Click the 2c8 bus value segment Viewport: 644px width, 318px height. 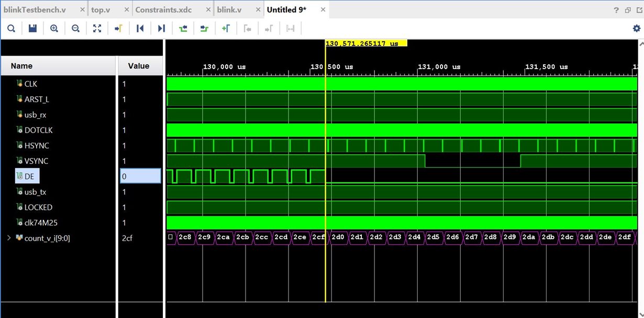pyautogui.click(x=185, y=237)
